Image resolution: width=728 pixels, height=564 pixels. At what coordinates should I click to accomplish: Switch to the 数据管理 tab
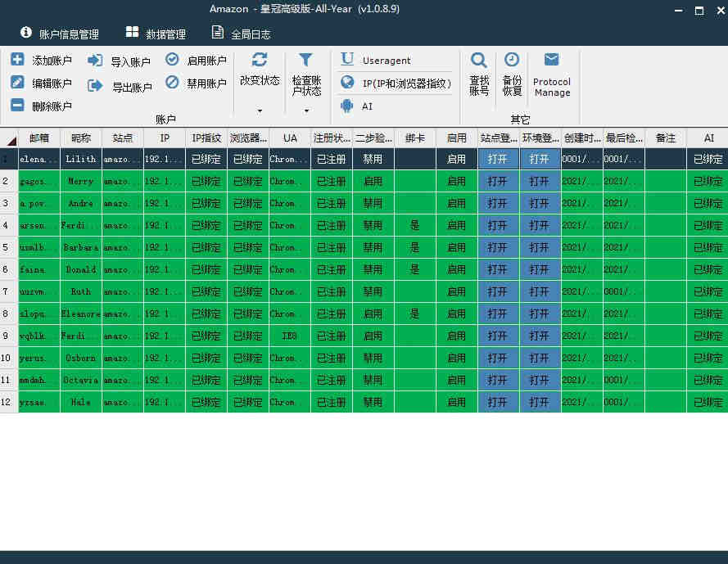(156, 34)
